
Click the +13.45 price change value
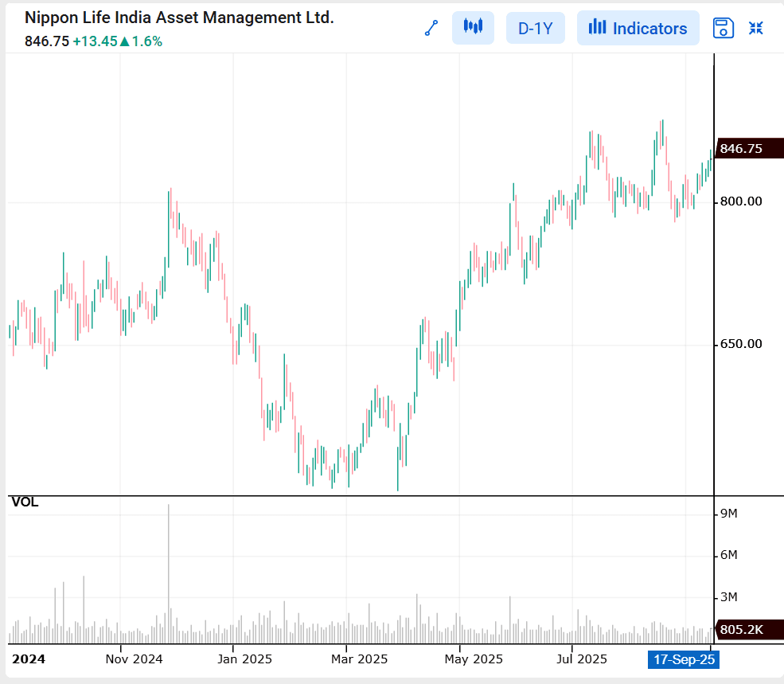pos(95,41)
